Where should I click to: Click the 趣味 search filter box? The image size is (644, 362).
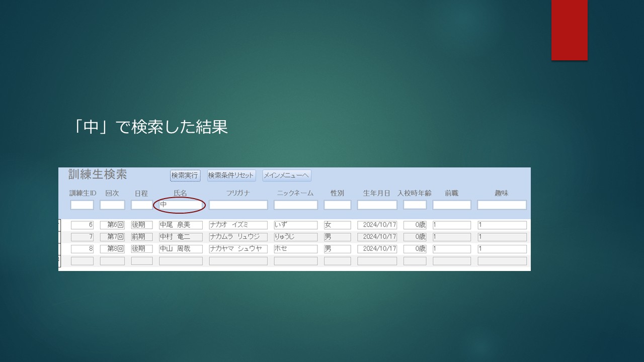[502, 205]
